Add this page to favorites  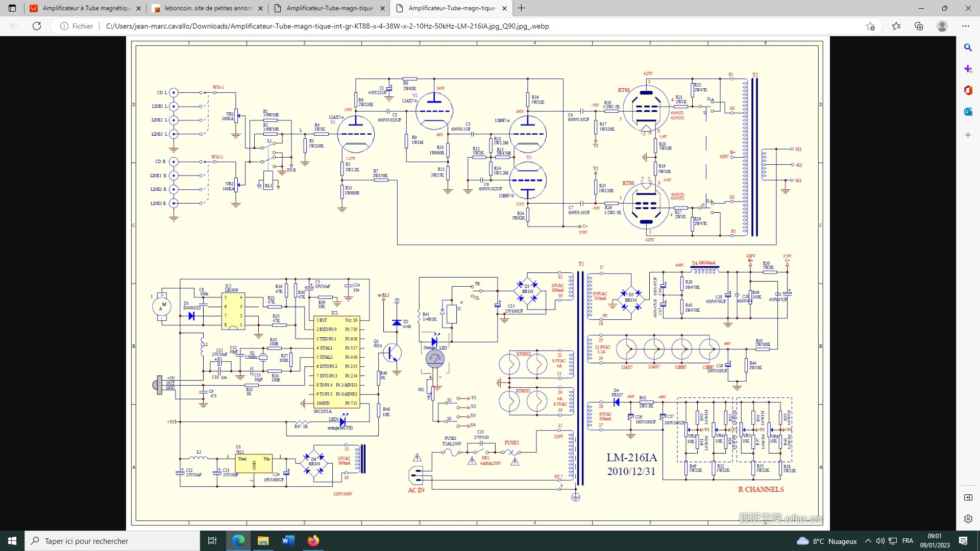click(870, 26)
